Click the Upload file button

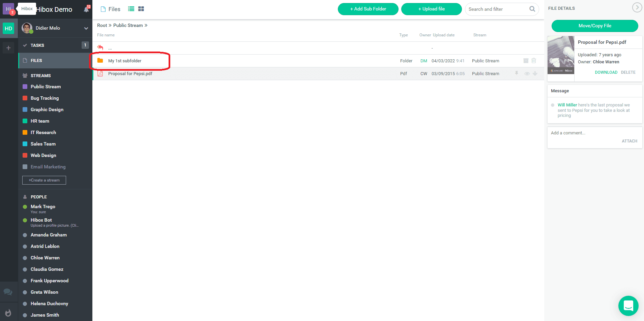[431, 9]
